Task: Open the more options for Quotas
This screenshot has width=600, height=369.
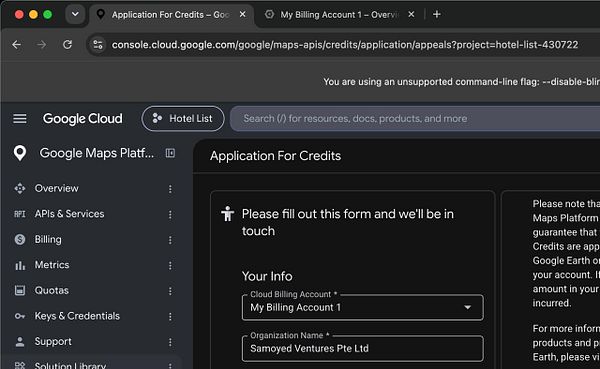Action: [x=170, y=291]
